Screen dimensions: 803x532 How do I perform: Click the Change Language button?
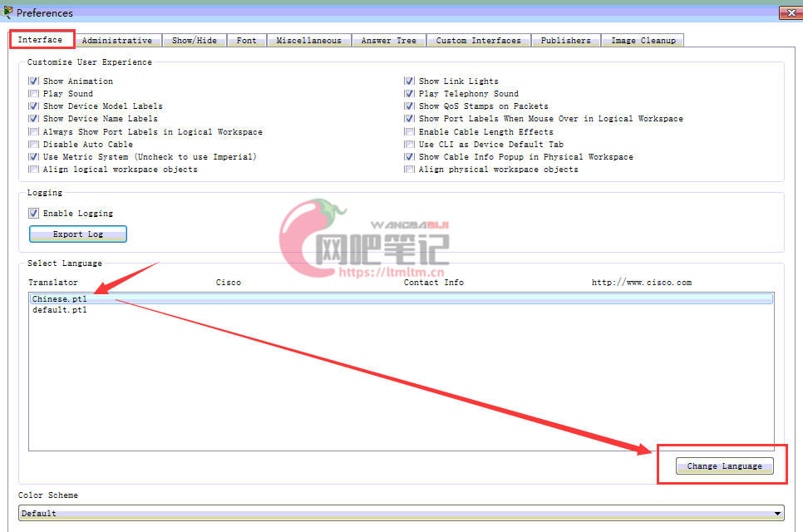tap(724, 466)
